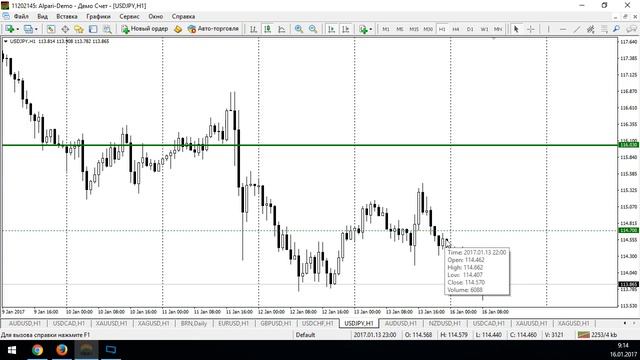Pick the Horizontal Line drawing tool
This screenshot has width=640, height=360.
tap(562, 29)
